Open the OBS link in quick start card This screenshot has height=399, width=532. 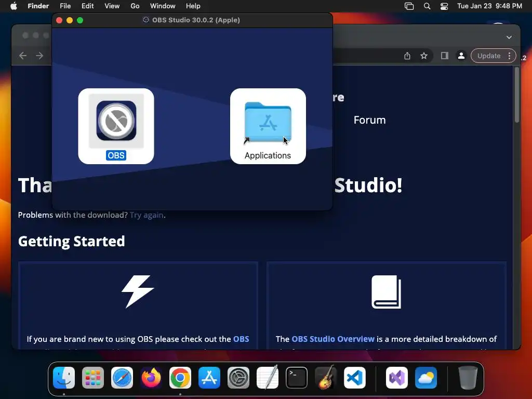(x=241, y=339)
